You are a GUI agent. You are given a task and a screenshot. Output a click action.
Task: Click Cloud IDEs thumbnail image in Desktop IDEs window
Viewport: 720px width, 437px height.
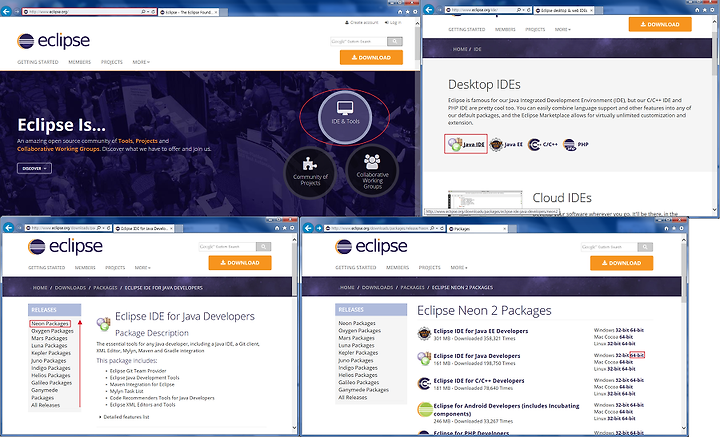click(x=485, y=200)
